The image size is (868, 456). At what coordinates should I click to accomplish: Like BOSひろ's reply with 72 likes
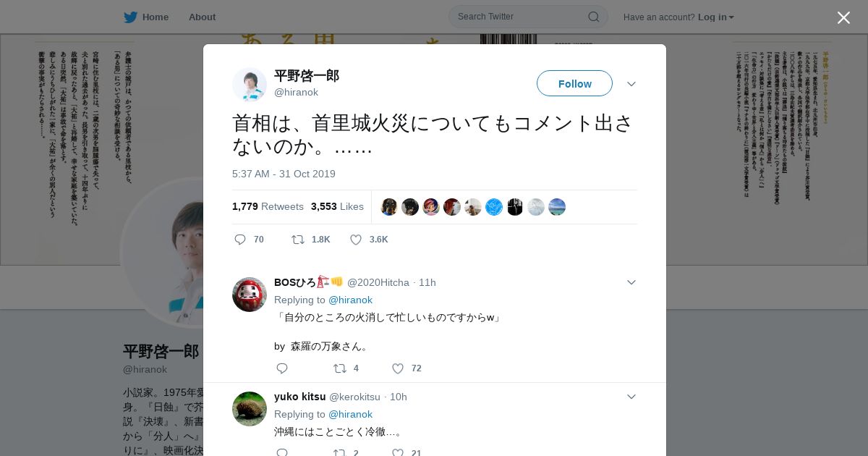(398, 368)
